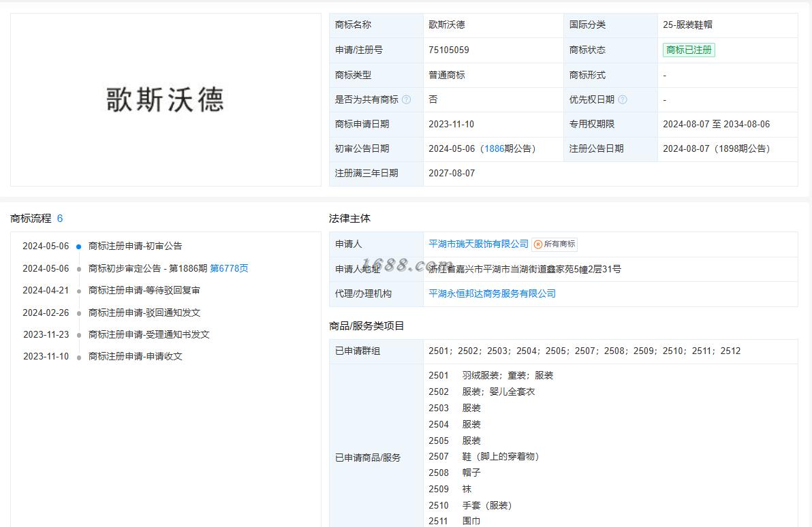
Task: Click three-year date 2027-08-07
Action: click(x=452, y=174)
